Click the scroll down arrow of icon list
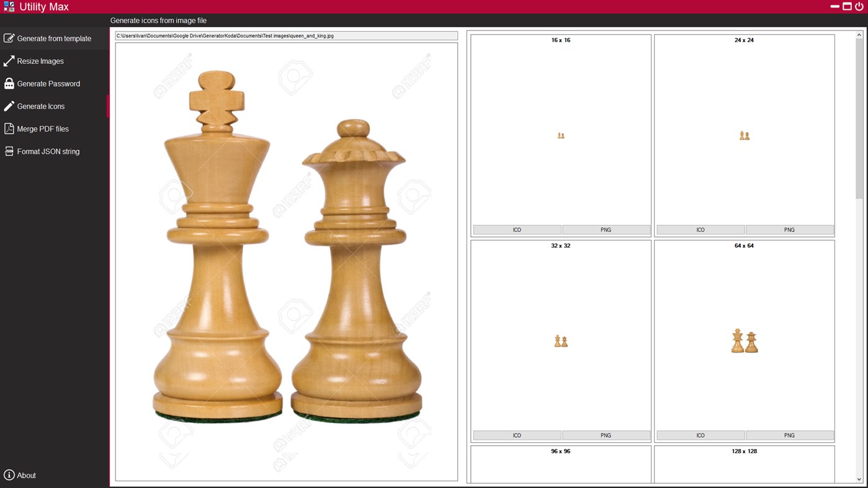The width and height of the screenshot is (868, 488). pyautogui.click(x=859, y=479)
